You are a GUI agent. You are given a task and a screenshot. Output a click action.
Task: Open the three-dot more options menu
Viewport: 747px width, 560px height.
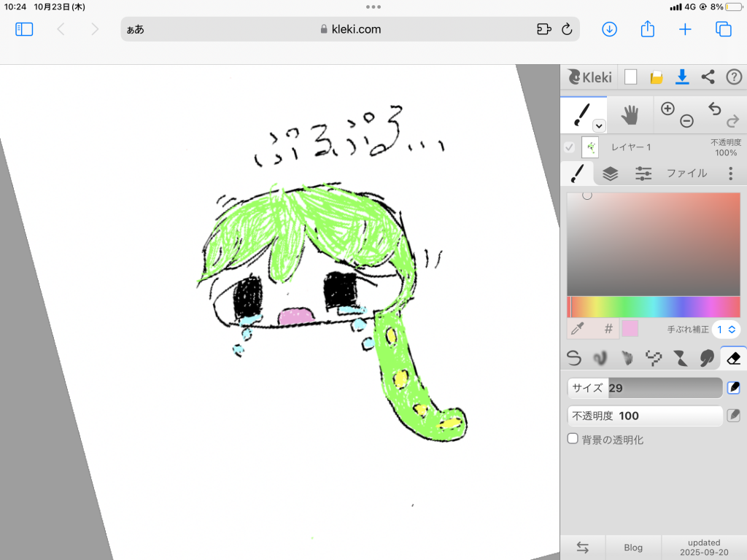tap(730, 174)
